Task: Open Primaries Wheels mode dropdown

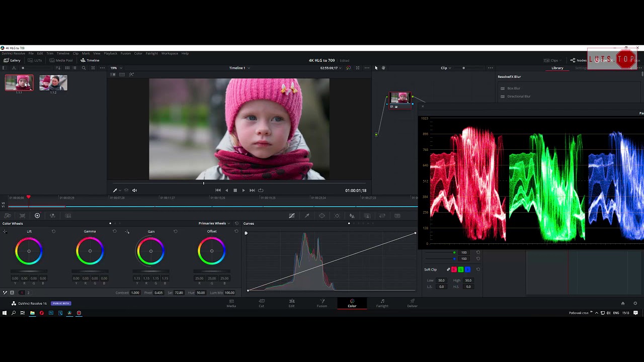Action: pos(214,223)
